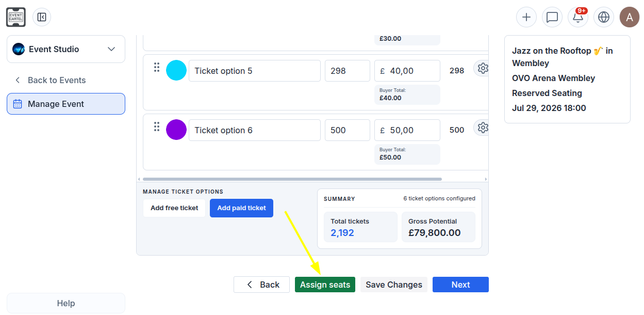Click the Add free ticket button
The height and width of the screenshot is (315, 644).
(174, 208)
